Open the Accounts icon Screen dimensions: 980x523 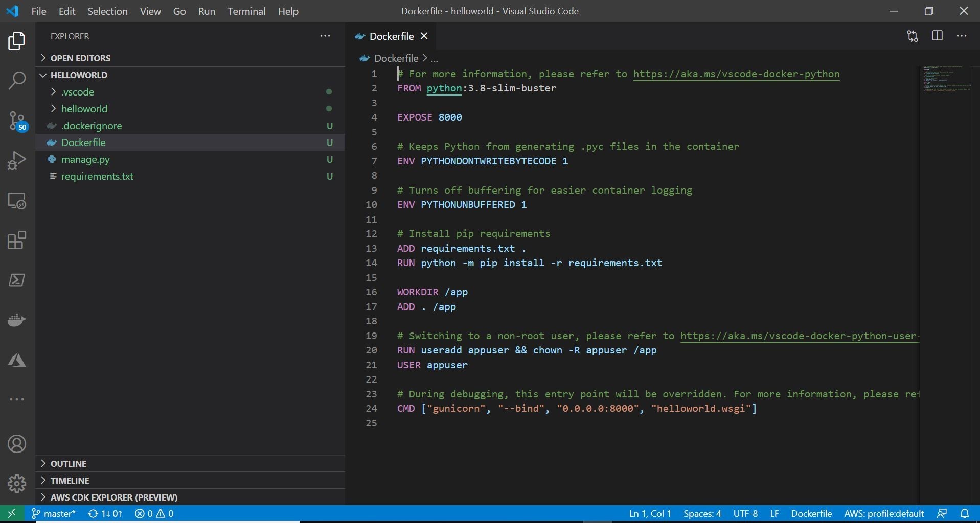(17, 444)
